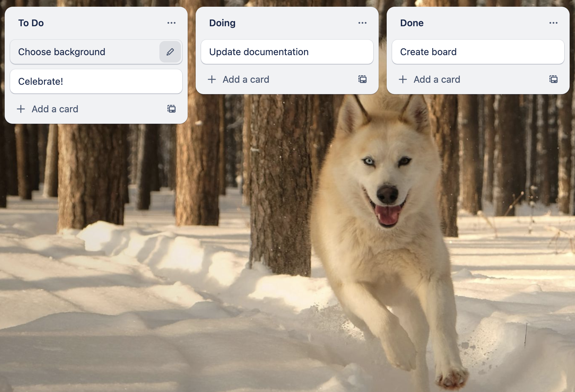The image size is (575, 392).
Task: Create card from template in Doing
Action: tap(362, 79)
